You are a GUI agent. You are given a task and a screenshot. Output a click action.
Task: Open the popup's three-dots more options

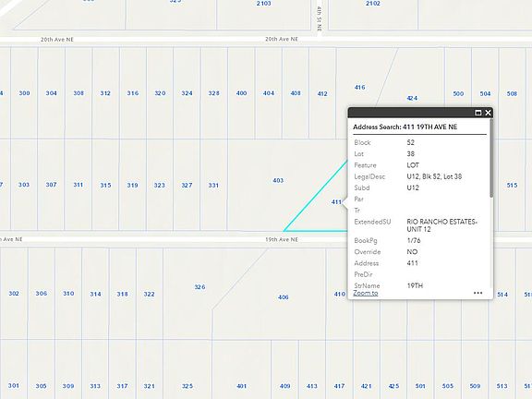click(478, 293)
